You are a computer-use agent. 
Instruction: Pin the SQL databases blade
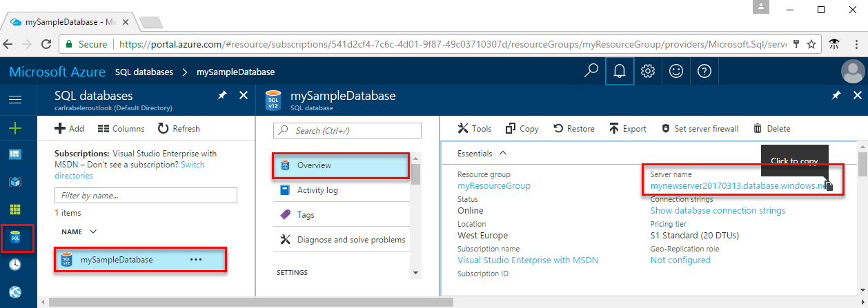[x=222, y=96]
